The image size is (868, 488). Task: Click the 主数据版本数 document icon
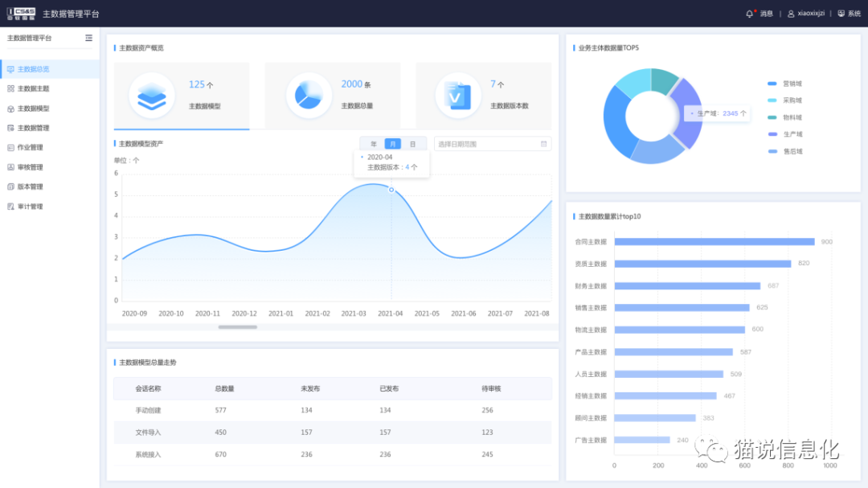(458, 96)
